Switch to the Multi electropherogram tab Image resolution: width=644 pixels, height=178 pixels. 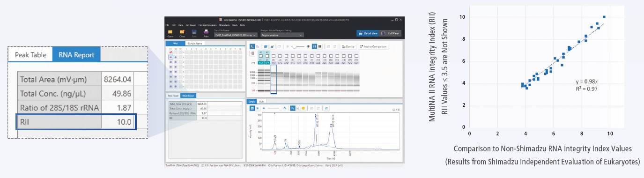click(x=261, y=102)
